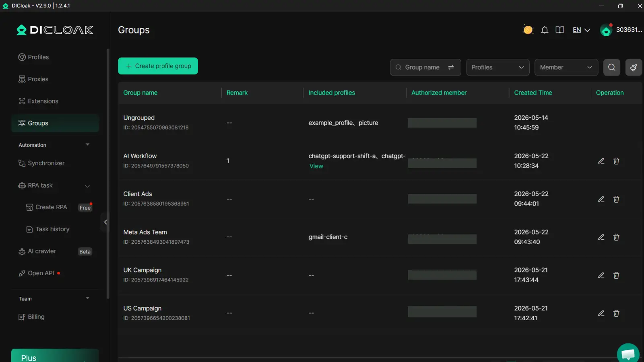Delete the Meta Ads Team group

tap(616, 237)
